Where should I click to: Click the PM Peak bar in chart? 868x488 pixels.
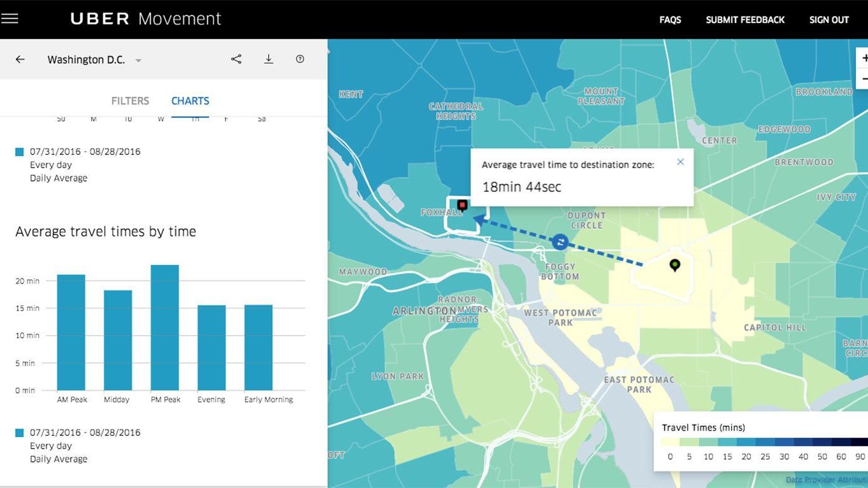pos(164,327)
